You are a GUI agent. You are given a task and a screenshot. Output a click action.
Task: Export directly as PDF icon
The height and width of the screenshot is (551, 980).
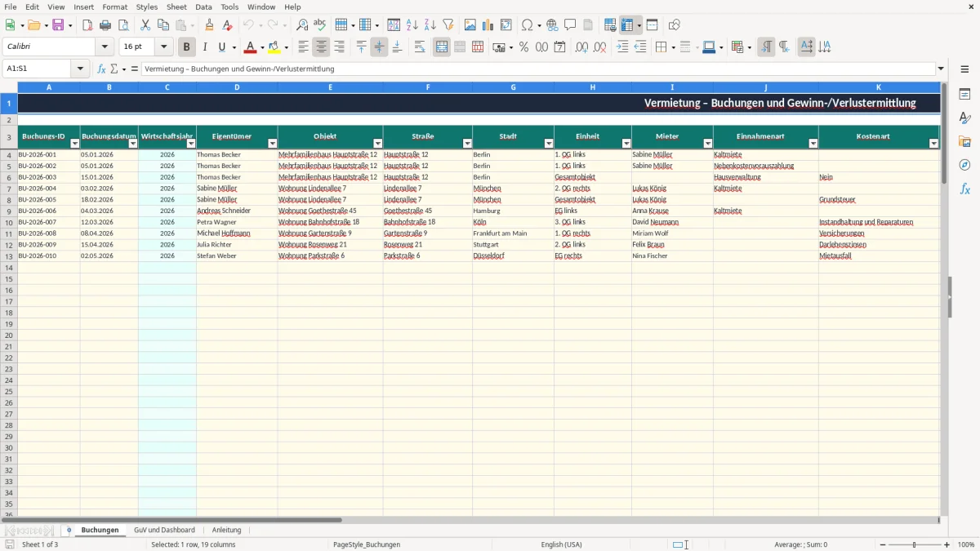click(87, 25)
